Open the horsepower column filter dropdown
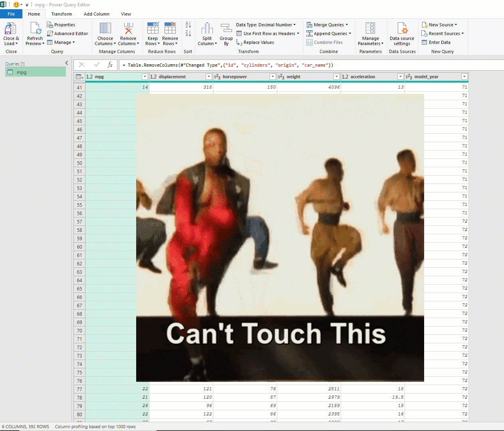 (x=272, y=77)
